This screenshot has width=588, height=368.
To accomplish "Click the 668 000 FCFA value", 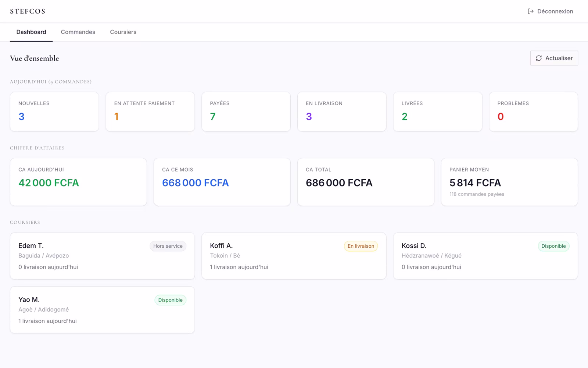I will click(196, 183).
